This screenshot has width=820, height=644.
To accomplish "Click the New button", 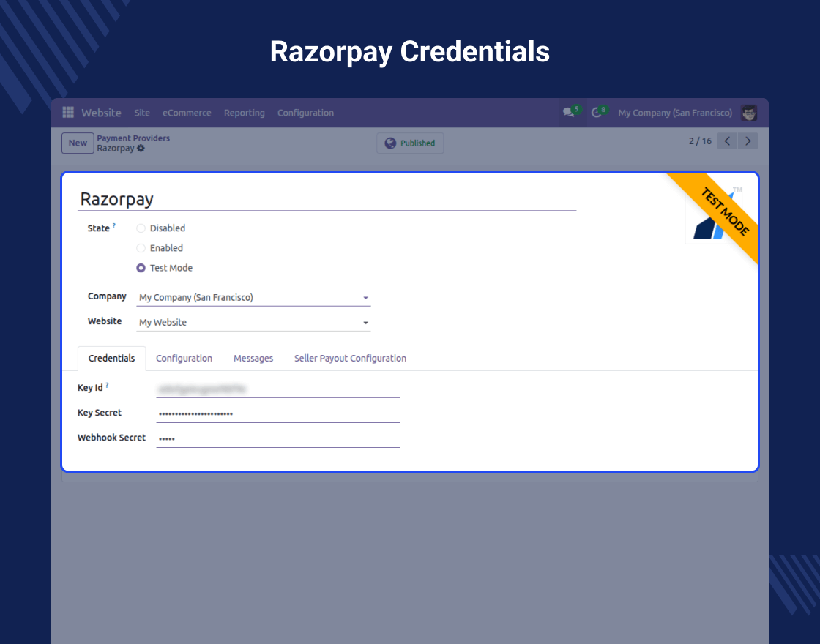I will tap(78, 143).
